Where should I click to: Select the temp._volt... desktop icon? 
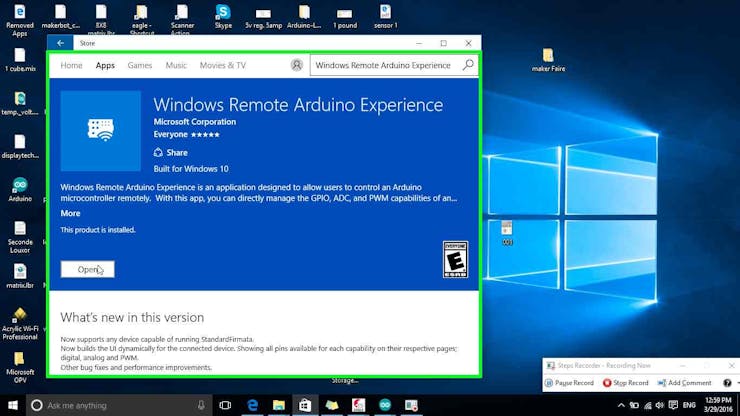[x=20, y=103]
